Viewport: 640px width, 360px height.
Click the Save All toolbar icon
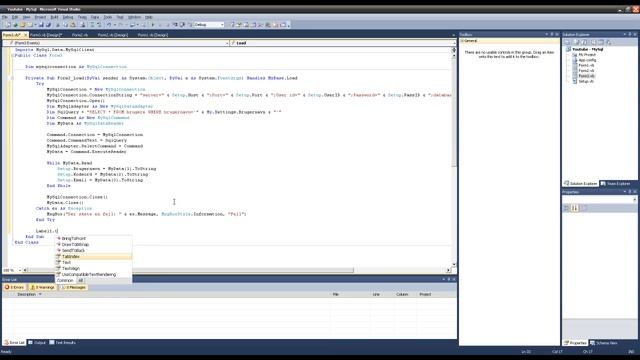(48, 25)
